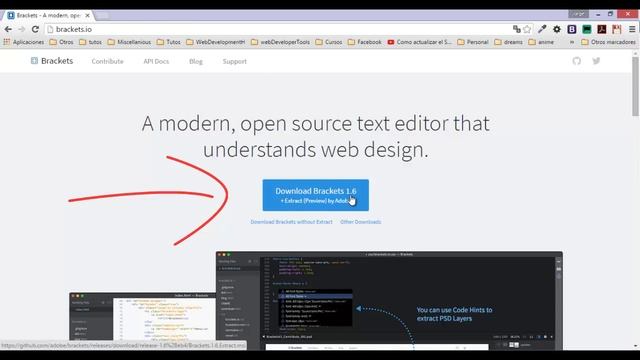Open the tutos bookmarks folder
640x360 pixels.
(x=91, y=42)
